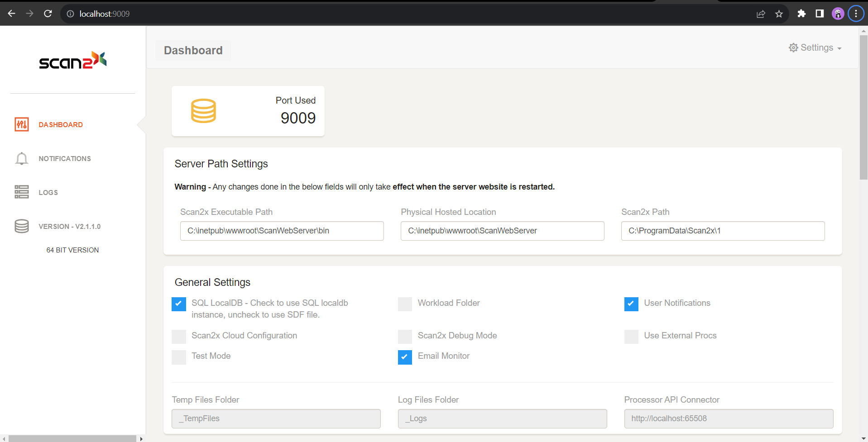Click the 'General Settings' heading
Screen dimensions: 868x442
[212, 282]
